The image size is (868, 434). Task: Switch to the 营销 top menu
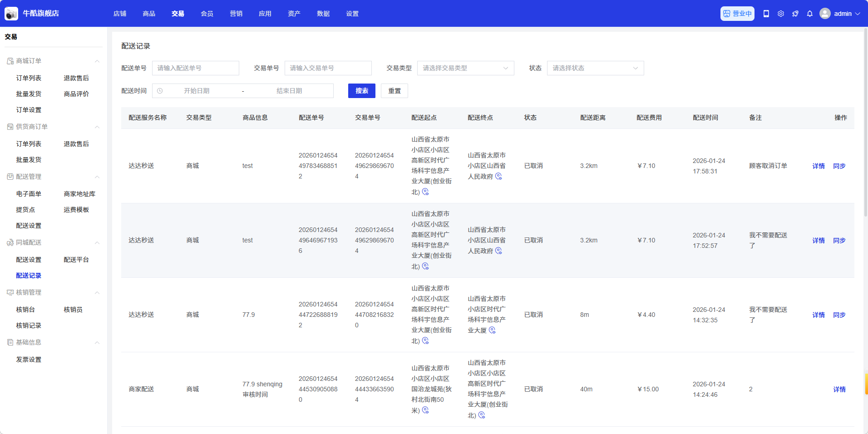point(236,14)
